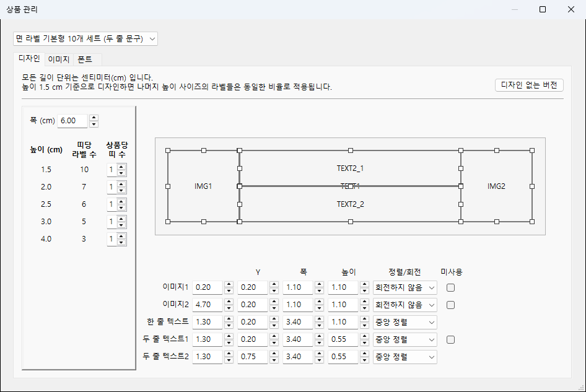Click the 폭 (cm) input field

[72, 121]
